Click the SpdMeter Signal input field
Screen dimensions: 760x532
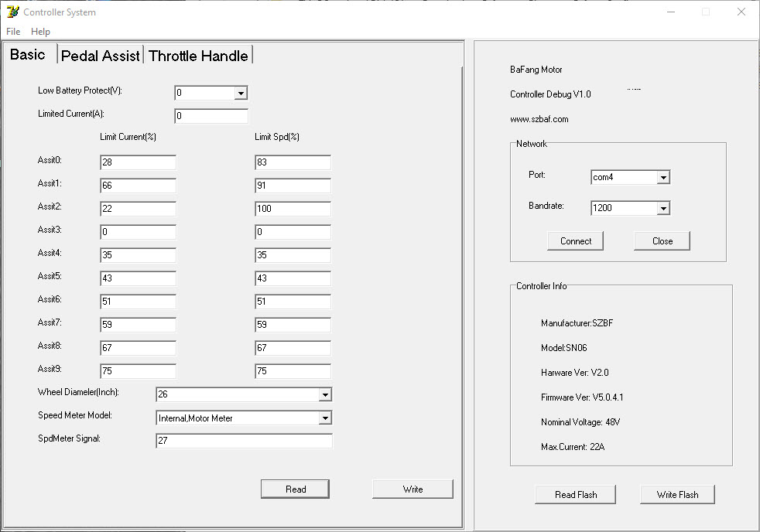click(245, 441)
